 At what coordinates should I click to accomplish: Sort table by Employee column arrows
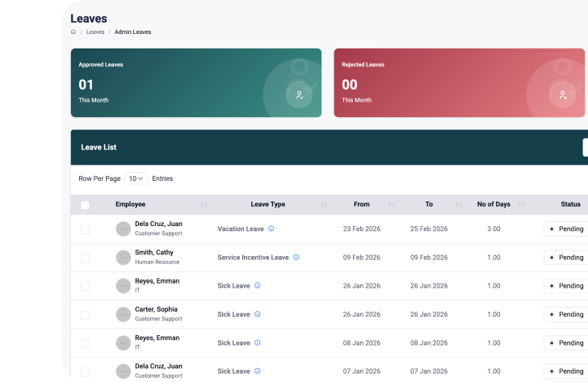coord(204,204)
